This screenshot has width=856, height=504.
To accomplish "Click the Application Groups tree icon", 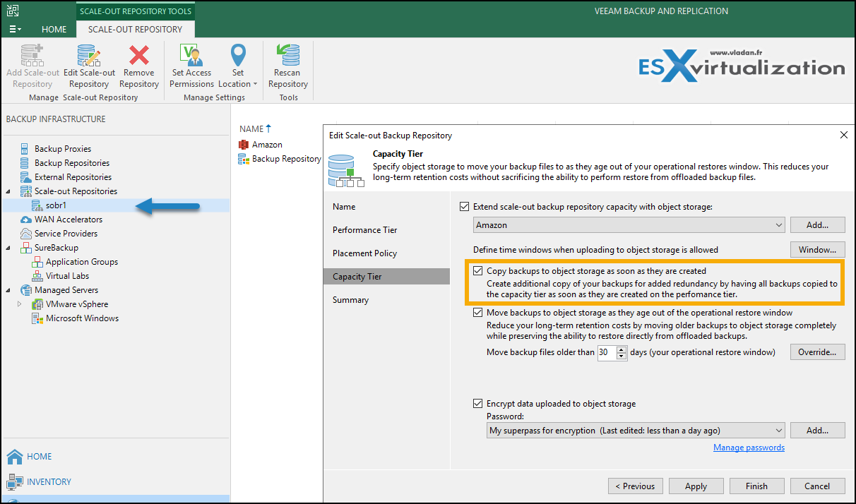I will 37,262.
